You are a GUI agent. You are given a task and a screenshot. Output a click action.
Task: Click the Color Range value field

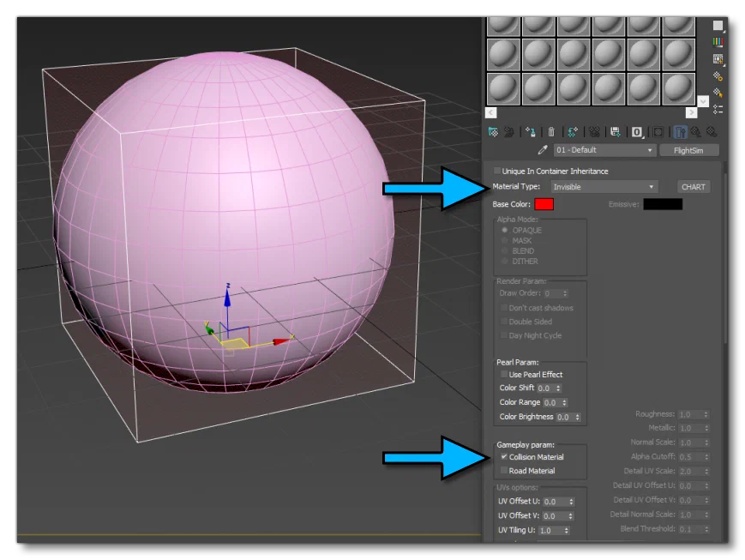[x=551, y=403]
